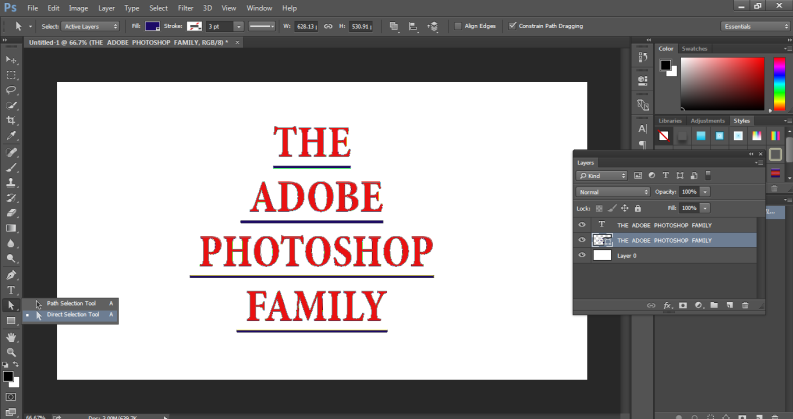
Task: Toggle lock position
Action: click(625, 208)
